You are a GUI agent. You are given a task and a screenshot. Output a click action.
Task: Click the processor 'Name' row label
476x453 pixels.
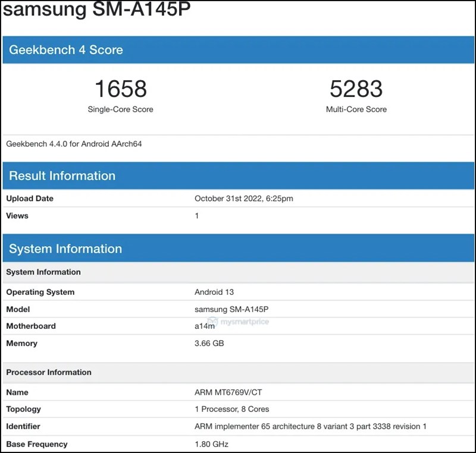(x=17, y=392)
